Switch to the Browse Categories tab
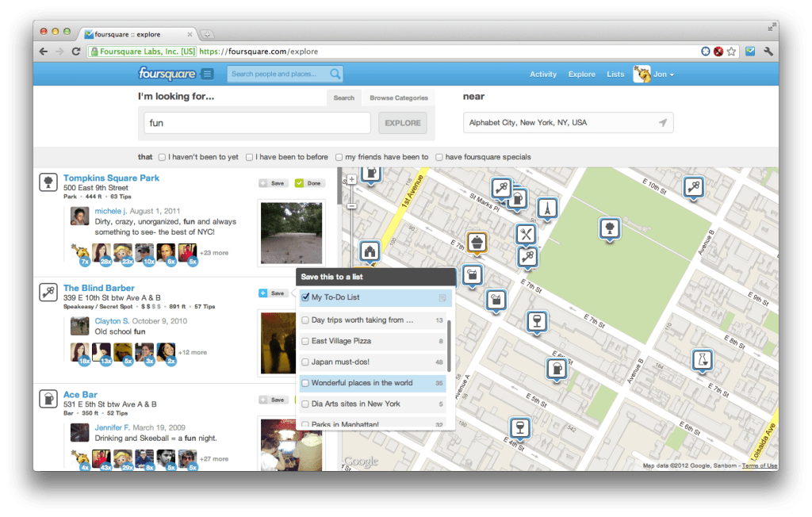The image size is (812, 517). [398, 98]
